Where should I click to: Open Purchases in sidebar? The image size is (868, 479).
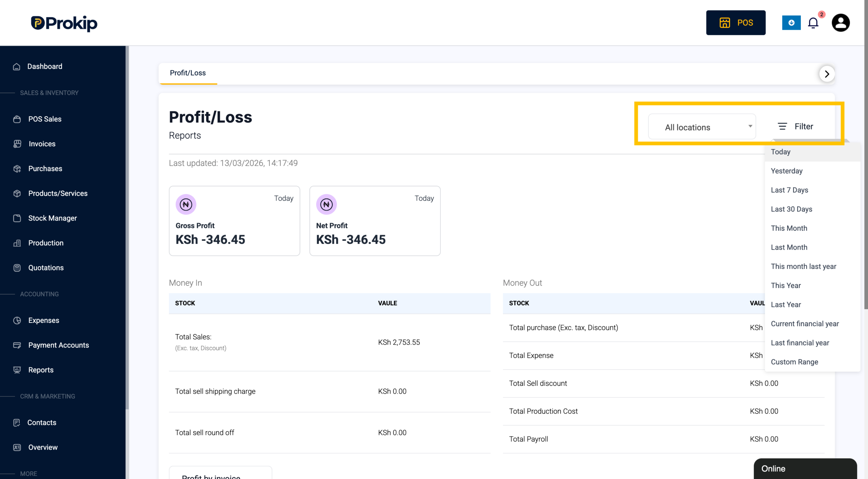click(x=45, y=169)
